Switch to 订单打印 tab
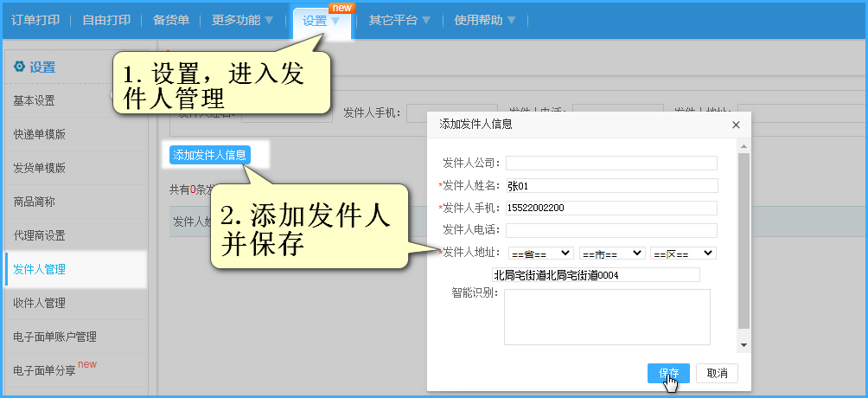 point(34,19)
